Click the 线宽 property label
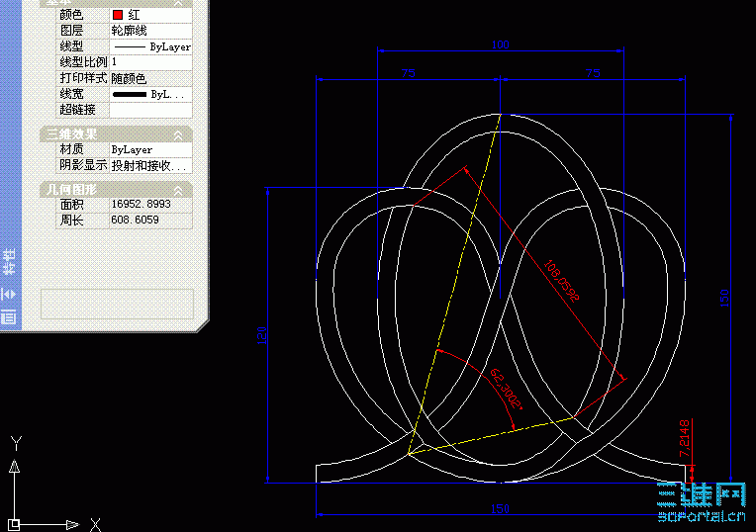756x532 pixels. coord(71,94)
